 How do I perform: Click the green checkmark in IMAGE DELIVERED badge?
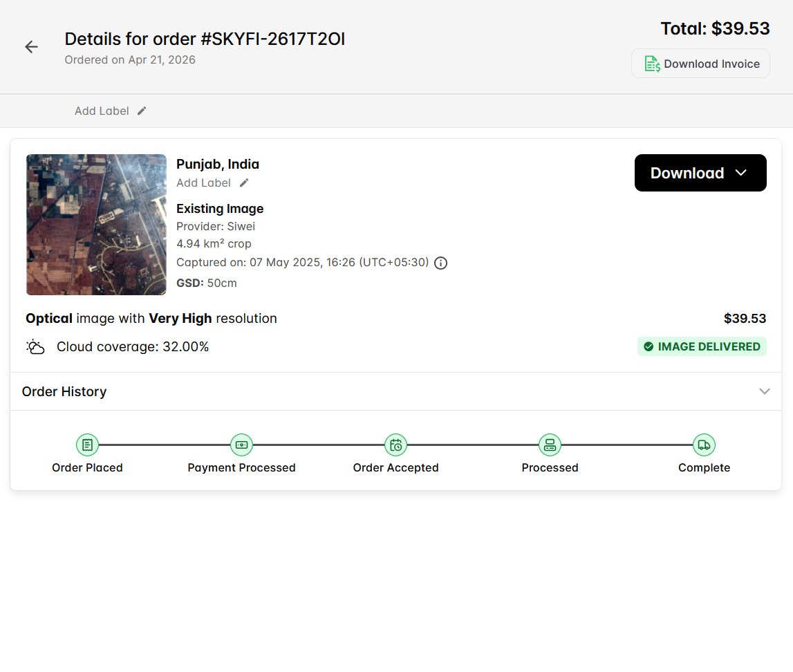(649, 346)
